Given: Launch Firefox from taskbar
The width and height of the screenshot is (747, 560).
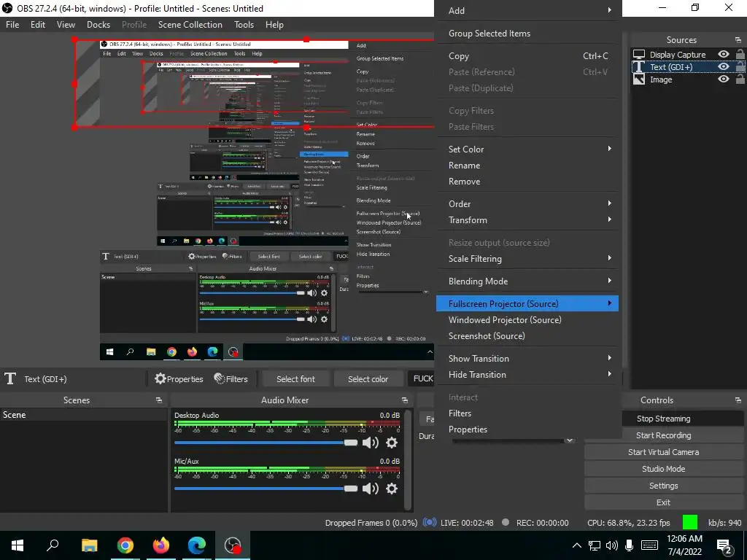Looking at the screenshot, I should pos(161,545).
